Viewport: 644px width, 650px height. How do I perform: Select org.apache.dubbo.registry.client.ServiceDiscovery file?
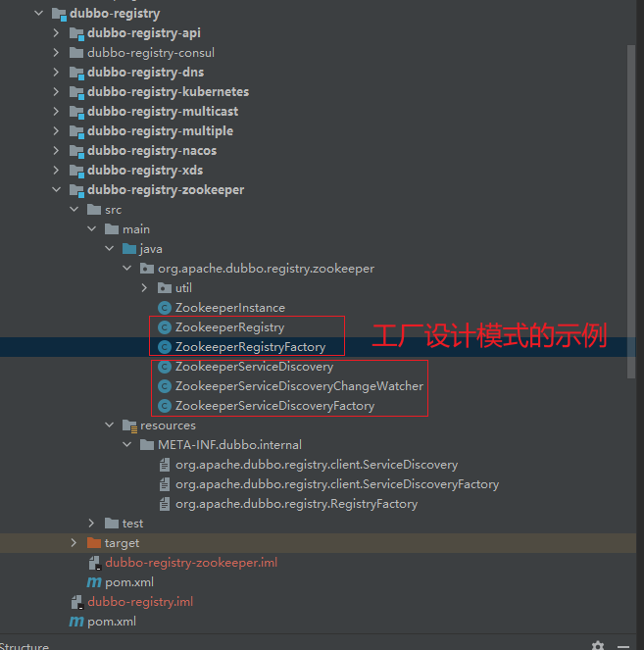[x=317, y=465]
